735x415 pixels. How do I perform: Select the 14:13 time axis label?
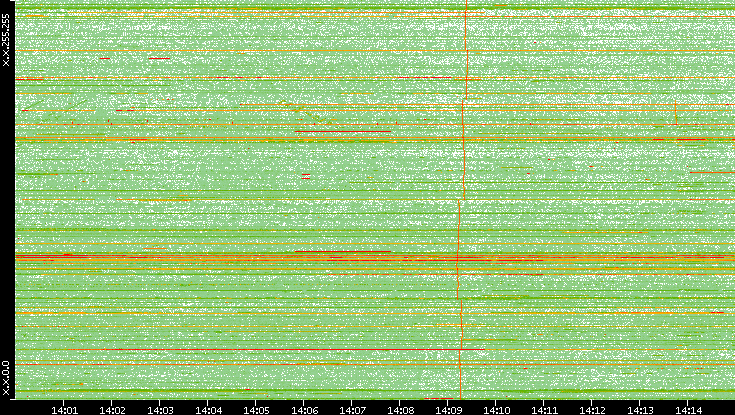point(640,410)
